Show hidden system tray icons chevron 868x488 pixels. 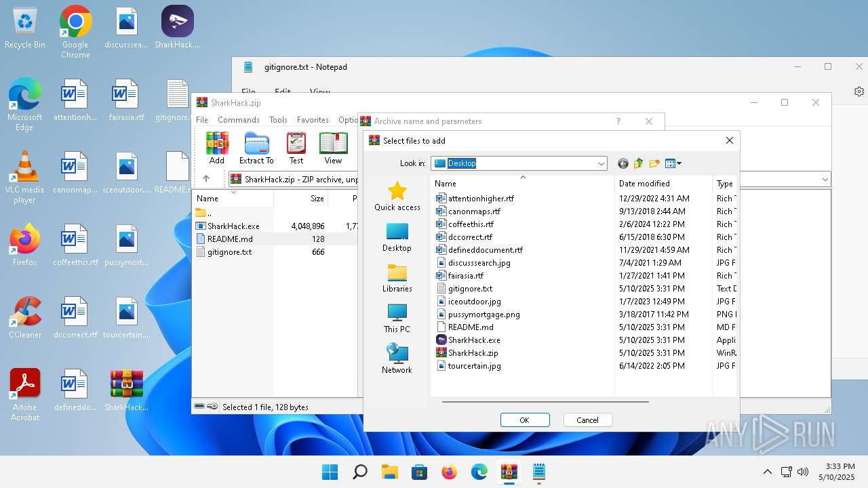[x=768, y=472]
